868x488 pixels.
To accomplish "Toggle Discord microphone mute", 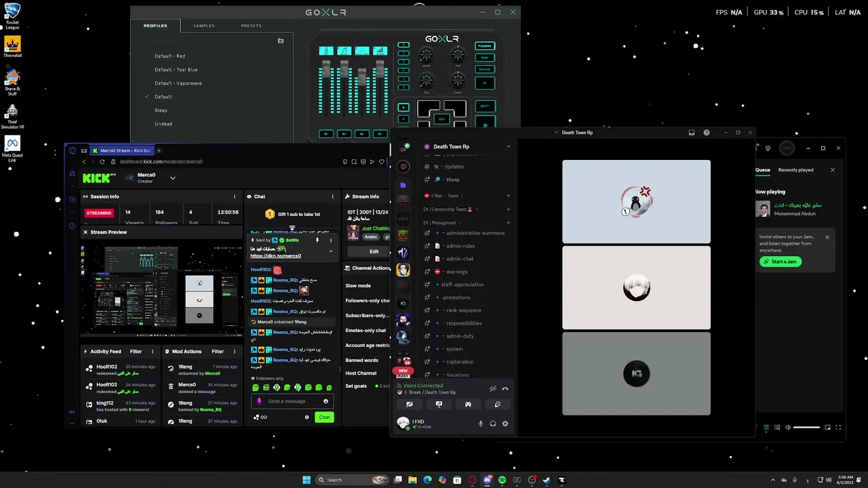I will 481,424.
